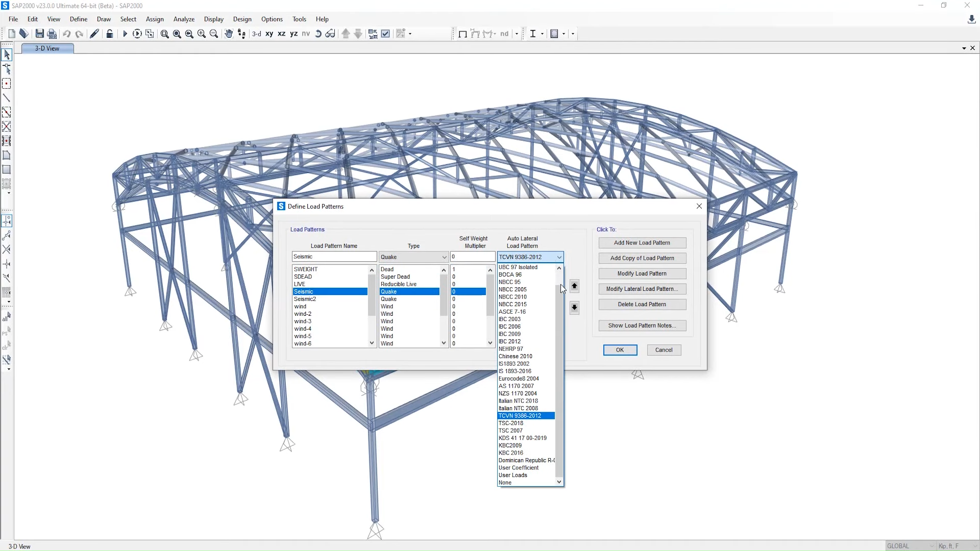Viewport: 980px width, 551px height.
Task: Click the Set Display Options checkbox icon
Action: click(385, 34)
